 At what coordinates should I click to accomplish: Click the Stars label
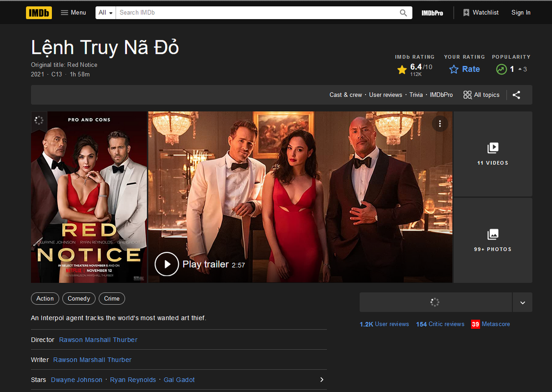pyautogui.click(x=38, y=380)
